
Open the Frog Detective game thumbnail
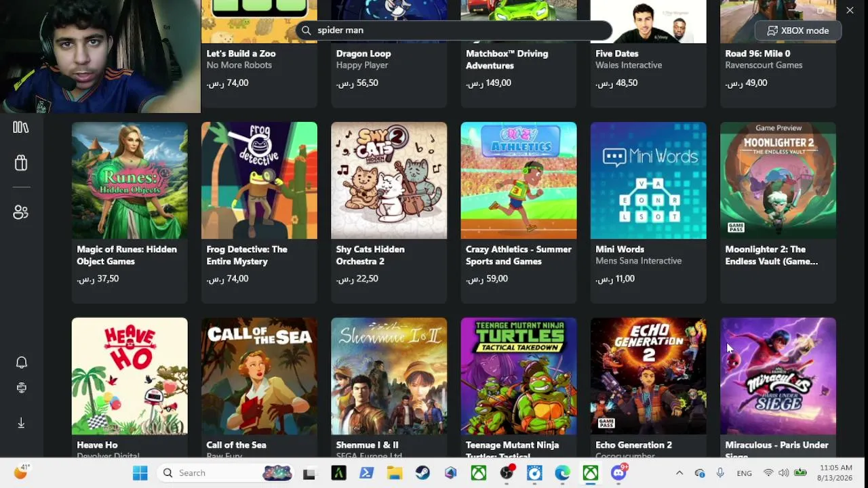point(259,180)
